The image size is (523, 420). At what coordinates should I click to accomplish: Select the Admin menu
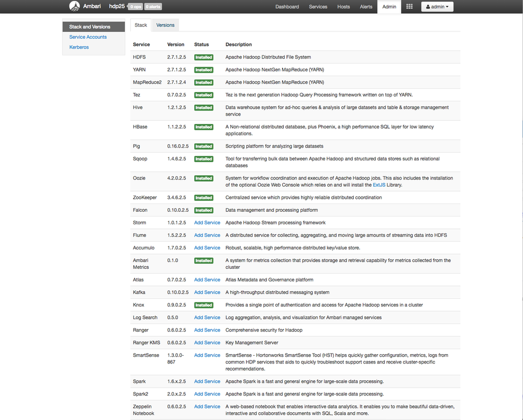390,7
